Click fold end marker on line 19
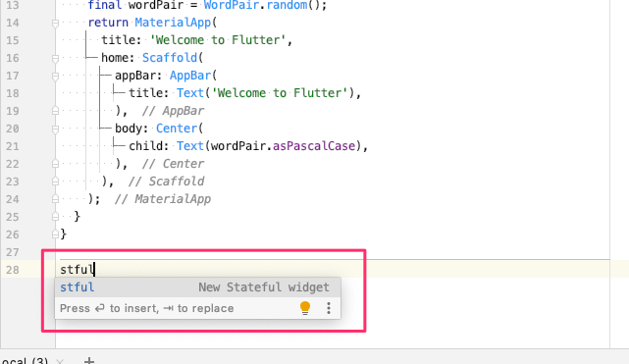The height and width of the screenshot is (364, 629). [55, 111]
